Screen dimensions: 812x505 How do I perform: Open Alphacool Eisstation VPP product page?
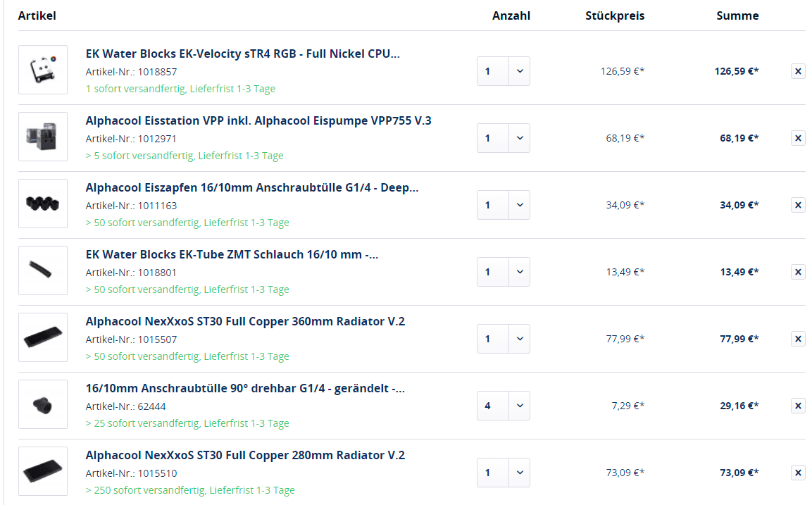pyautogui.click(x=258, y=120)
